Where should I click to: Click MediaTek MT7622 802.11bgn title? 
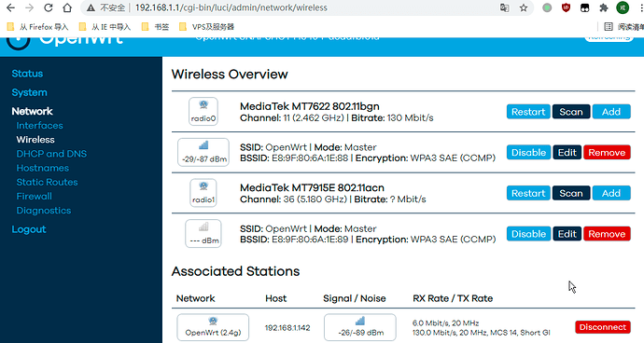(310, 106)
